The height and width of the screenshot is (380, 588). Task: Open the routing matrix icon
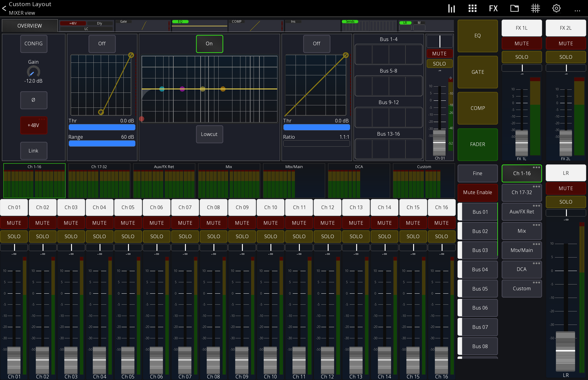535,9
